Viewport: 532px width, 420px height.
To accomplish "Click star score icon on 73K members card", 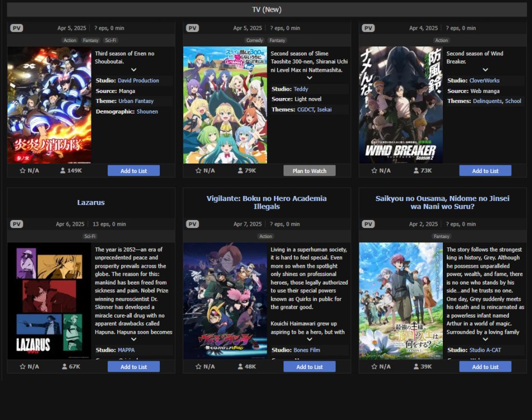I will [x=374, y=170].
